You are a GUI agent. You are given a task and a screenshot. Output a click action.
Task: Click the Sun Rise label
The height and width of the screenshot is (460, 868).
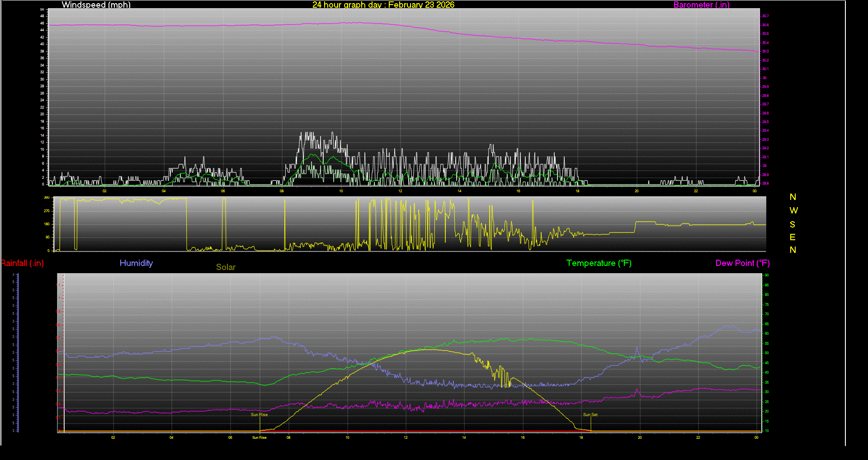point(259,414)
